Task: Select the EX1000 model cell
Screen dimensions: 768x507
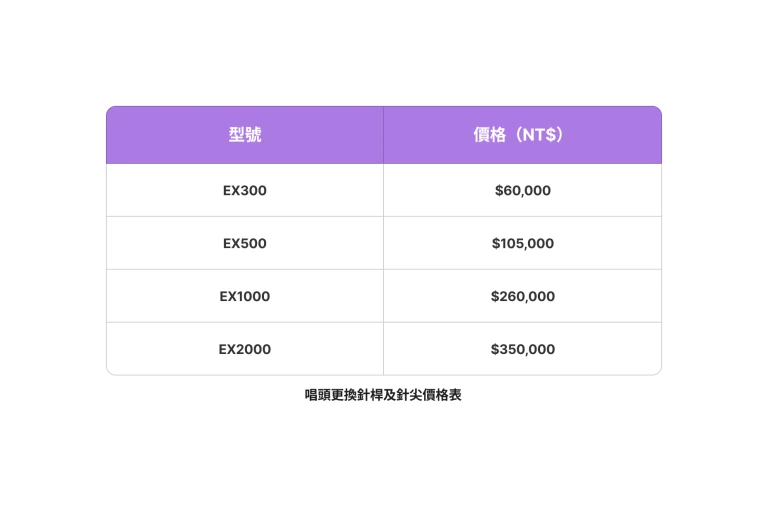Action: tap(245, 296)
